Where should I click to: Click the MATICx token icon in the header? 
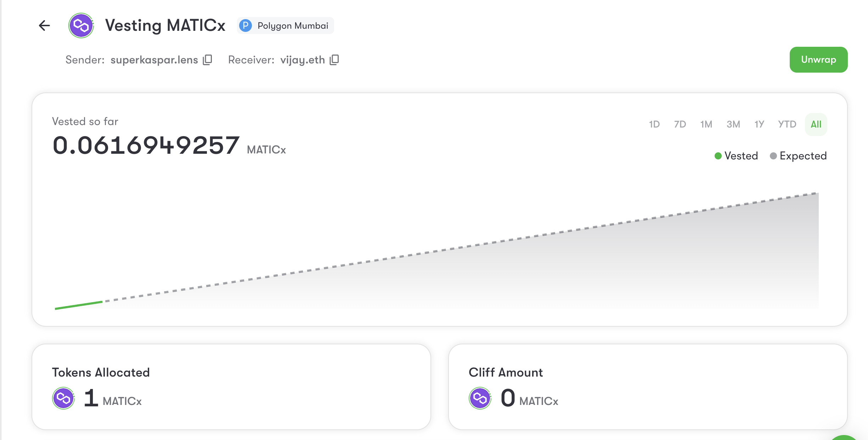coord(81,26)
